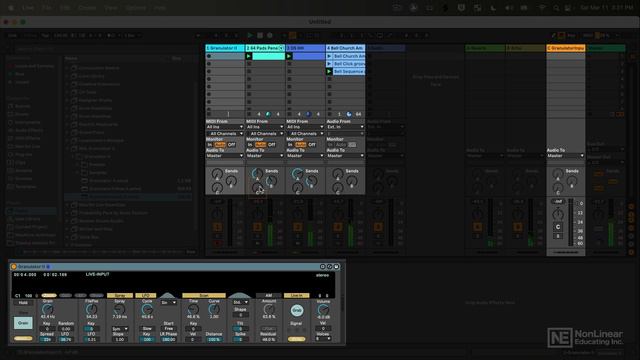Click the Master track pan knob
This screenshot has height=360, width=640.
pos(558,214)
